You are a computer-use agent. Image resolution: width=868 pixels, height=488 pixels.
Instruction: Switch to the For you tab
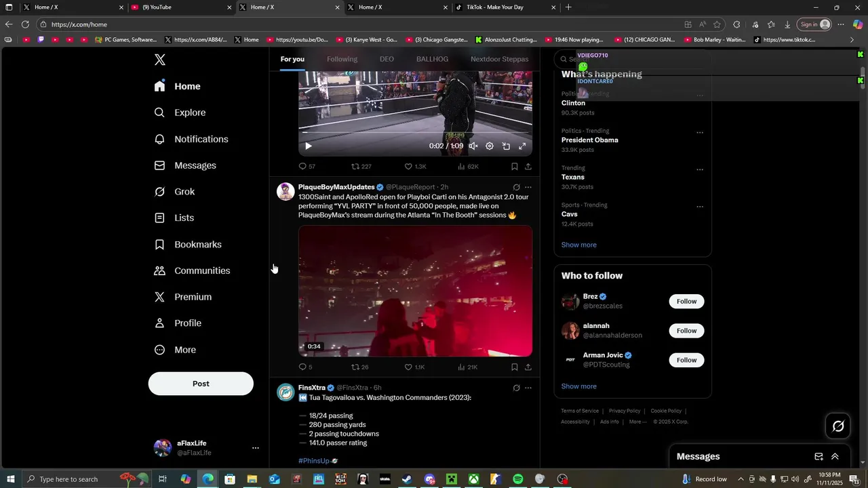click(x=292, y=59)
